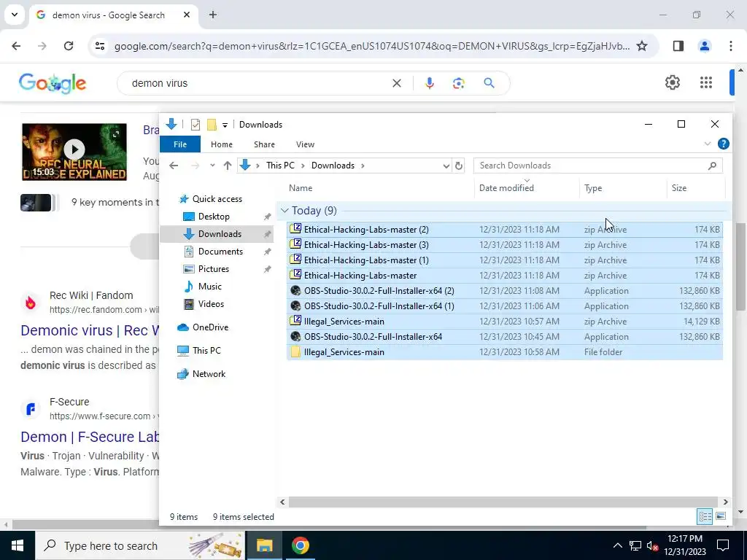Image resolution: width=747 pixels, height=560 pixels.
Task: Go up one folder level in Explorer
Action: 228,166
